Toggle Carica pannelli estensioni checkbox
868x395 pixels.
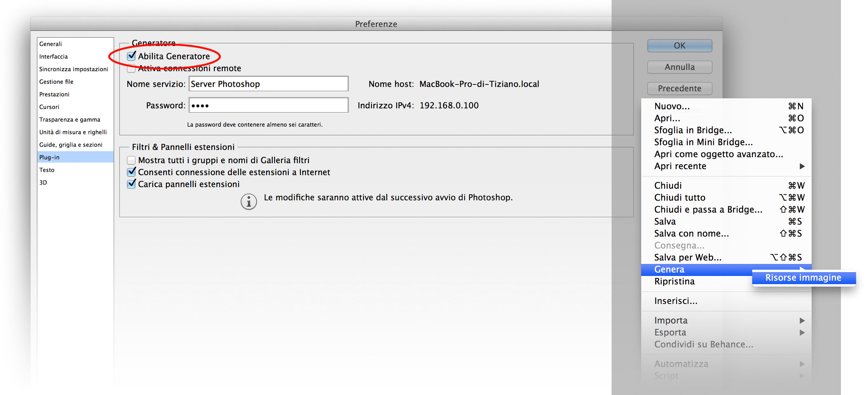pyautogui.click(x=132, y=184)
